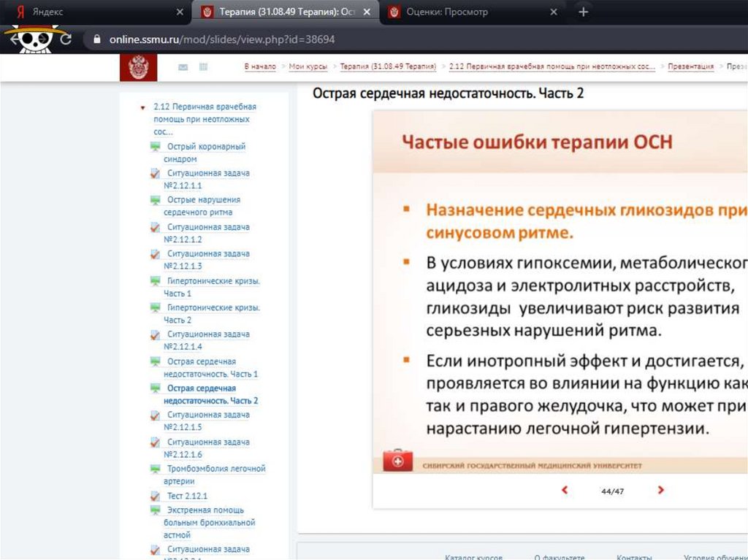This screenshot has height=560, width=748.
Task: Open the messages envelope icon
Action: click(183, 67)
